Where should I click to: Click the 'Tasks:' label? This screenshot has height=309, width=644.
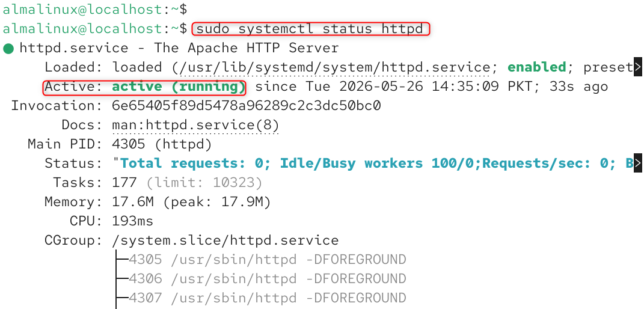pos(78,183)
